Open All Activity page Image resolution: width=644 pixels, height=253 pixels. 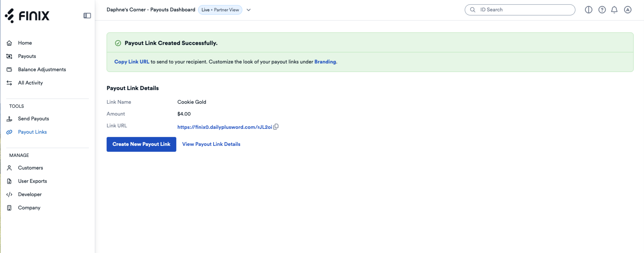pyautogui.click(x=31, y=83)
